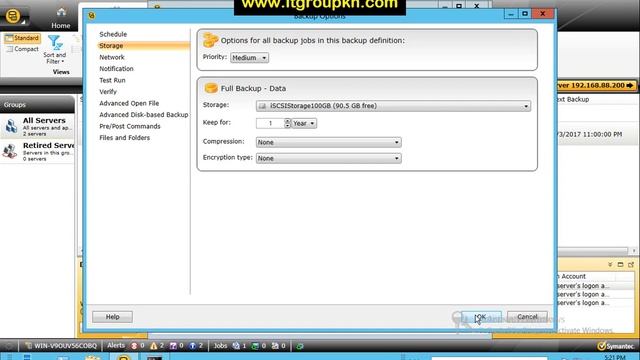Click the backup jobs coins icon
The height and width of the screenshot is (360, 640).
[211, 40]
